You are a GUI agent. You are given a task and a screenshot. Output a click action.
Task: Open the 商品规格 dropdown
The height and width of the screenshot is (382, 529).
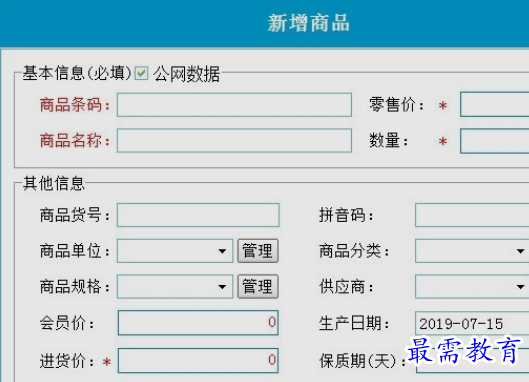175,286
